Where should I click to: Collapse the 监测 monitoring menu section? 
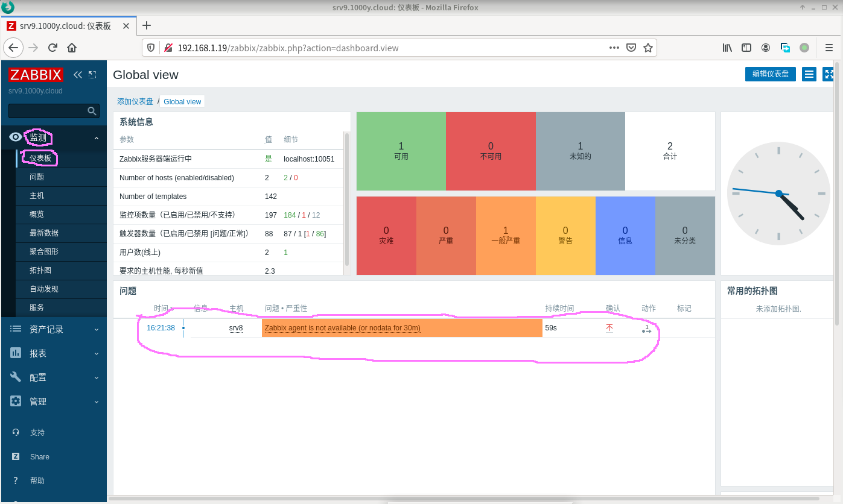pyautogui.click(x=54, y=137)
